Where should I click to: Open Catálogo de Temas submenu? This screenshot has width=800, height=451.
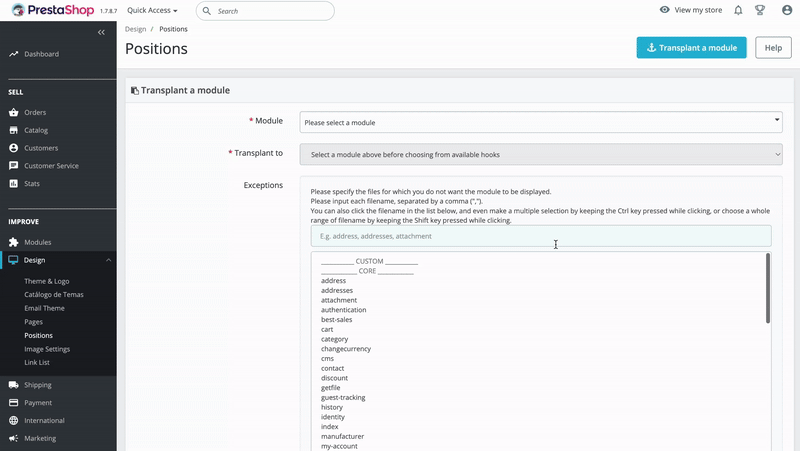pyautogui.click(x=54, y=294)
